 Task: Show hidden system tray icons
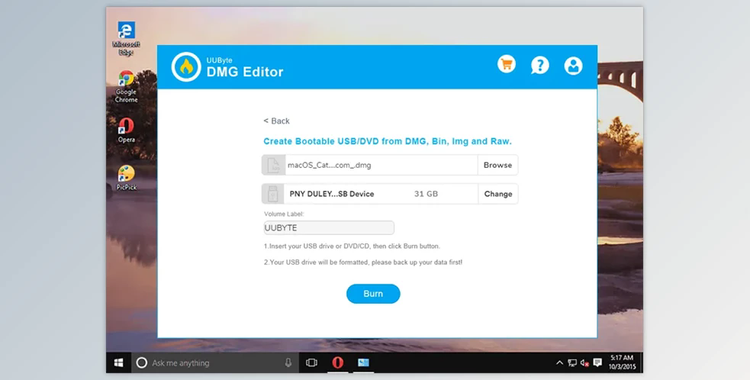[x=559, y=363]
